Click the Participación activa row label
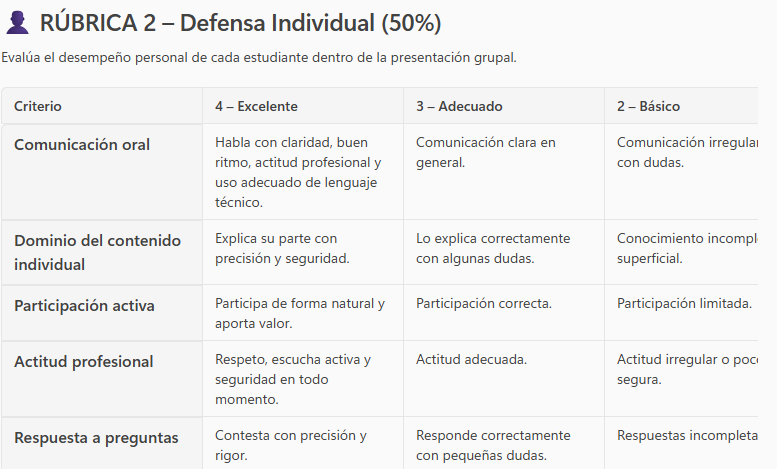The width and height of the screenshot is (777, 469). (x=84, y=305)
